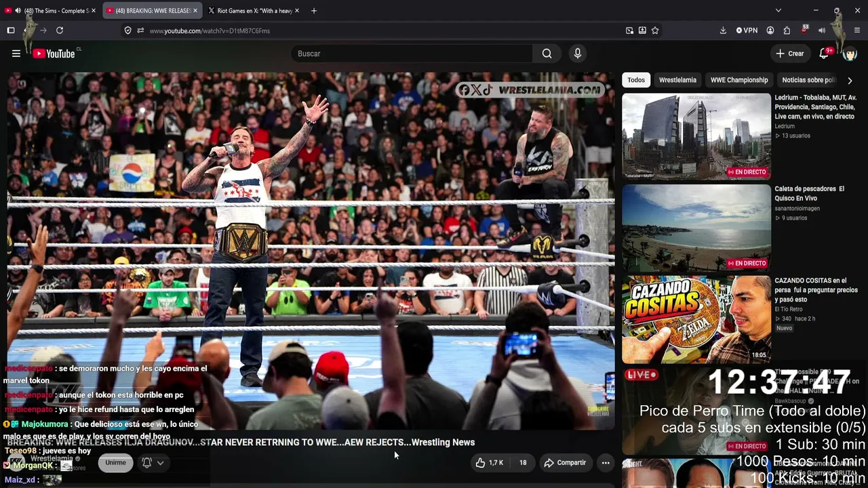Focus the Buscar search field
868x488 pixels.
point(412,54)
